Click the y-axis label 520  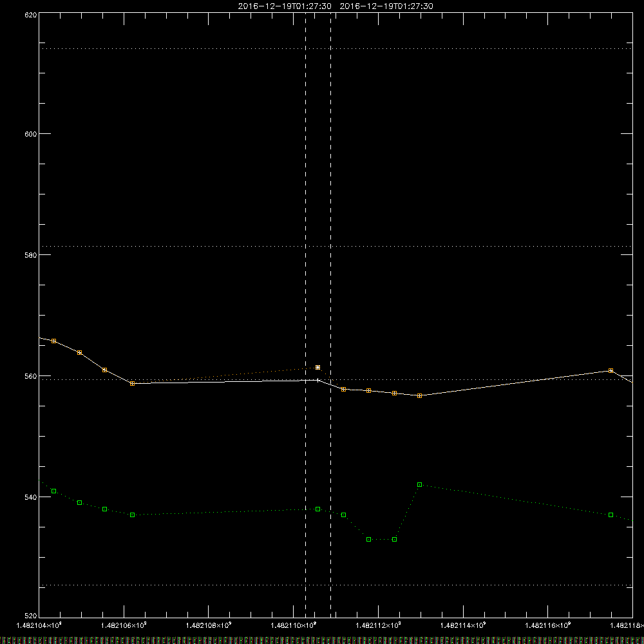[31, 616]
